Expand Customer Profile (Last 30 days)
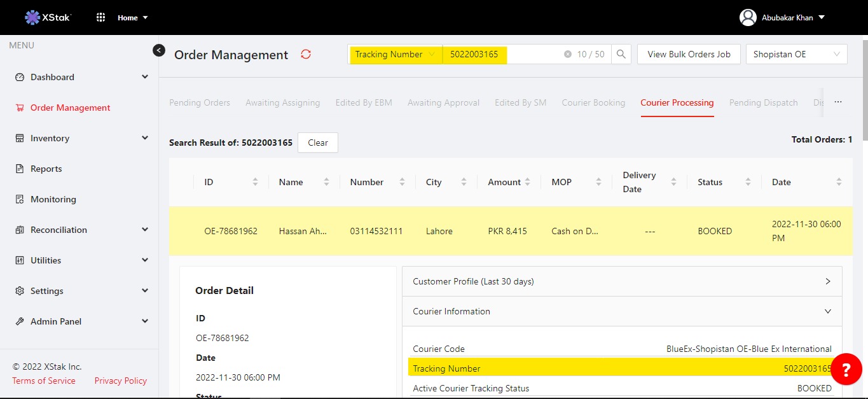This screenshot has width=868, height=399. point(622,281)
